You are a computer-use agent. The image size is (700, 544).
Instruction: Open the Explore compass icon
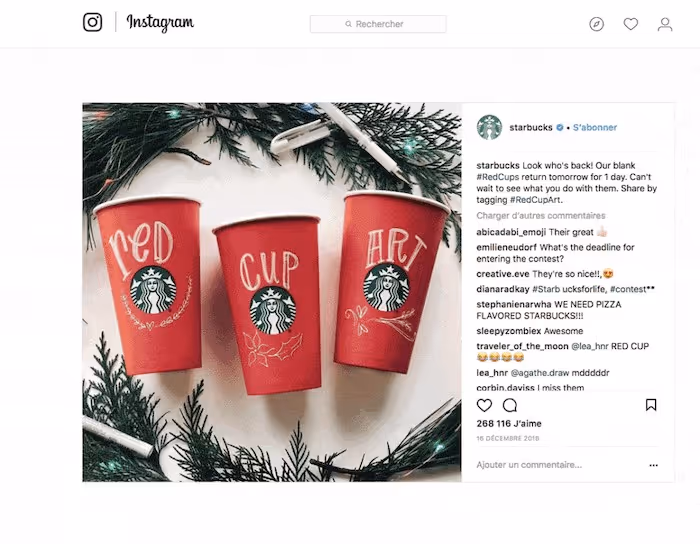click(596, 24)
